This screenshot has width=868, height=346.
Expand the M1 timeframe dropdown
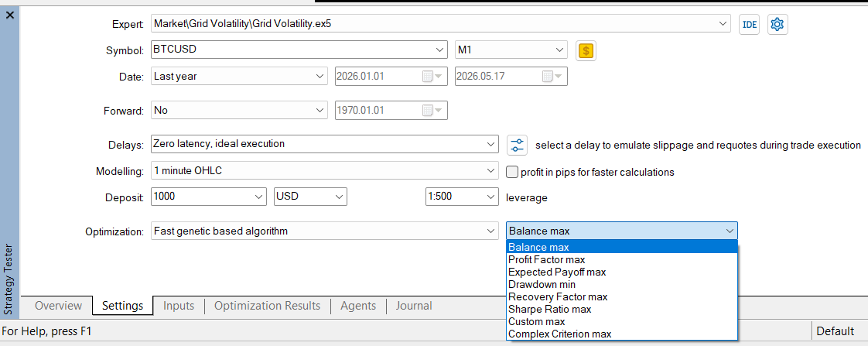(559, 50)
